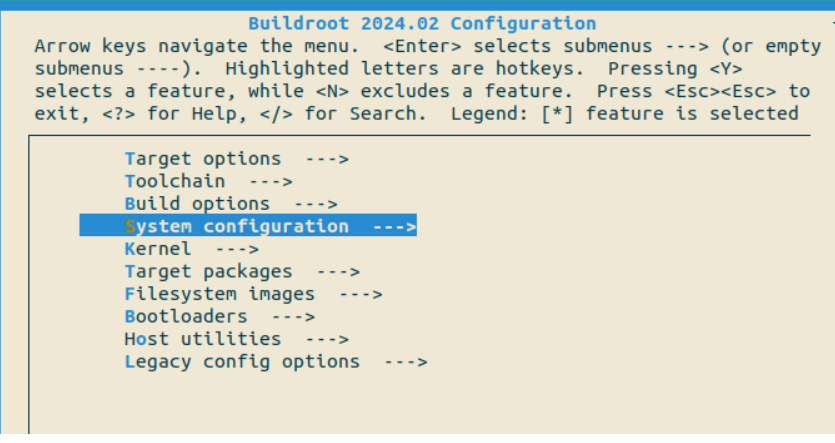Viewport: 835px width, 443px height.
Task: Select the Bootloaders menu entry
Action: point(186,316)
